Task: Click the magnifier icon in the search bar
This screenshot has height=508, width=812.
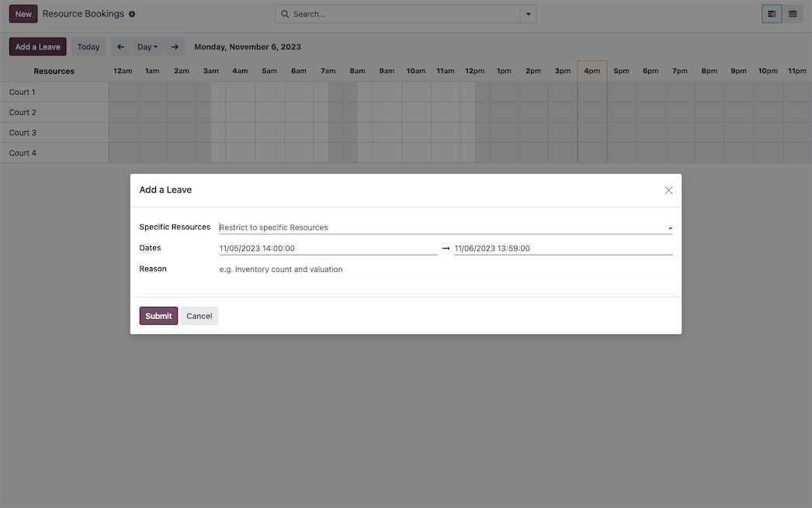Action: point(285,14)
